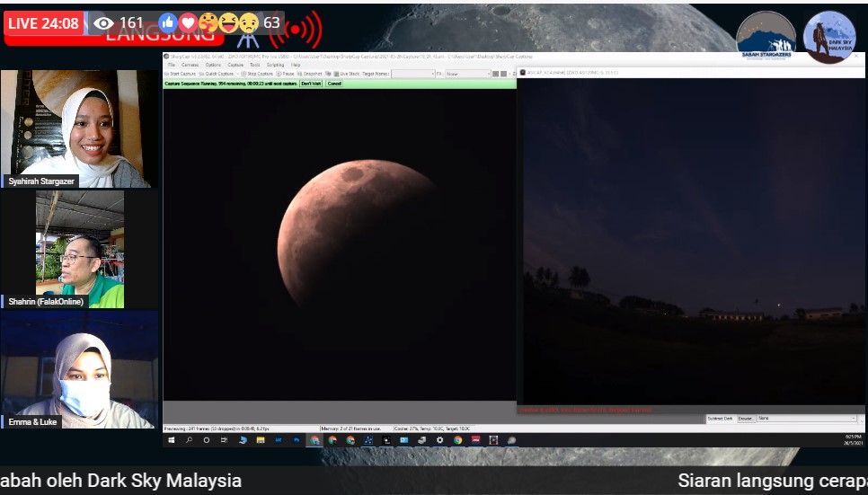Click the Dark Sky Malaysia logo
The height and width of the screenshot is (495, 868).
click(829, 37)
